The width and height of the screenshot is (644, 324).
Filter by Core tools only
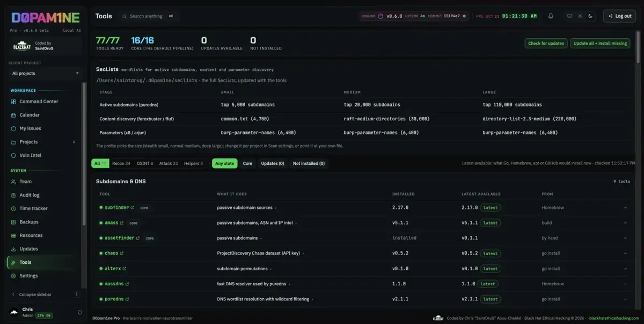coord(247,163)
